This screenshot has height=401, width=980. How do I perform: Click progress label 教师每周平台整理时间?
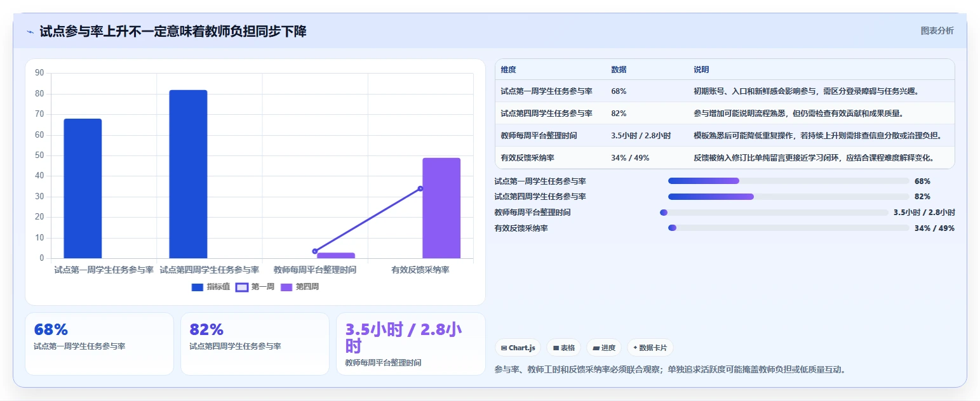click(x=533, y=213)
